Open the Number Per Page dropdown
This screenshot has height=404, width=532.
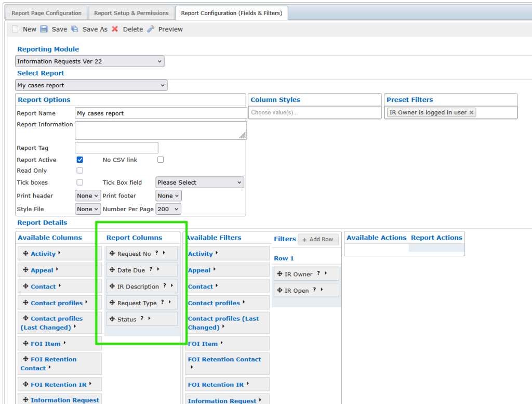(168, 209)
